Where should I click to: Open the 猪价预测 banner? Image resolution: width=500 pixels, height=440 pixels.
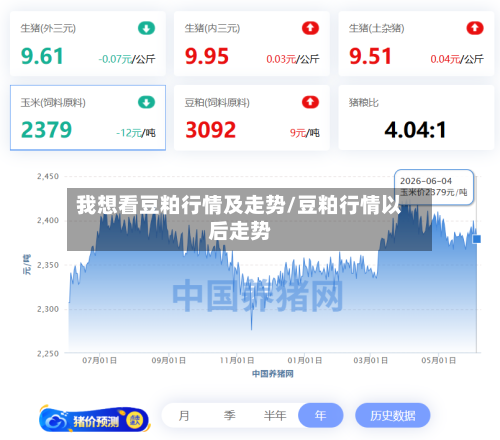(x=95, y=420)
